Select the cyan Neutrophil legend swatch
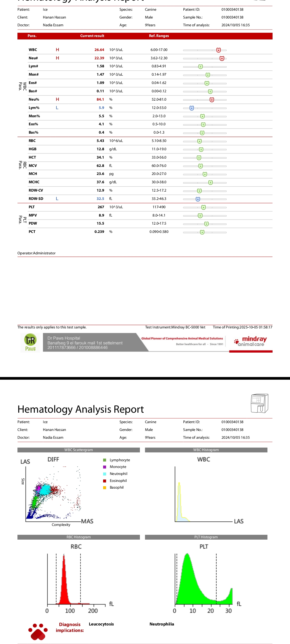290x644 pixels. coord(105,474)
